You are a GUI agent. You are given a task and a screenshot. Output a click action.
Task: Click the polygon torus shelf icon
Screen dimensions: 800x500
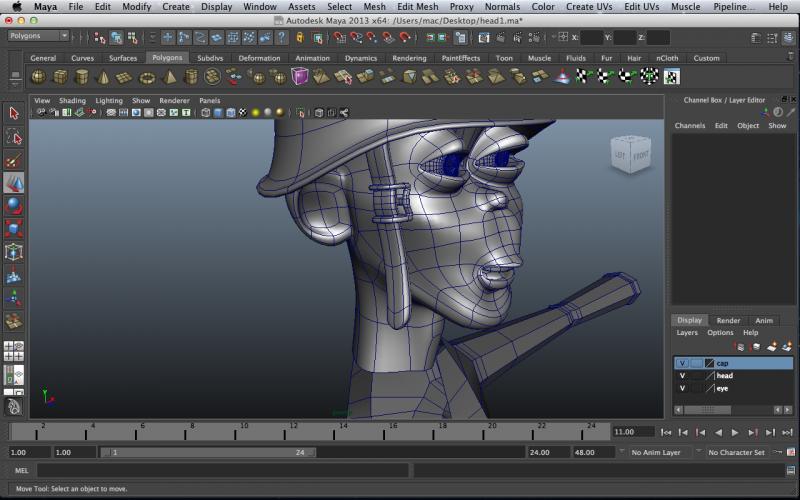[x=147, y=77]
